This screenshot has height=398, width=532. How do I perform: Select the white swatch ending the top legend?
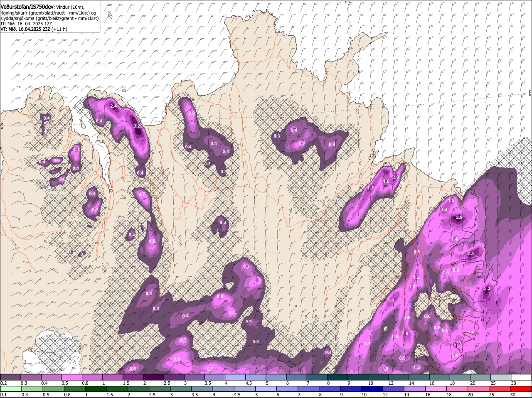click(x=521, y=377)
